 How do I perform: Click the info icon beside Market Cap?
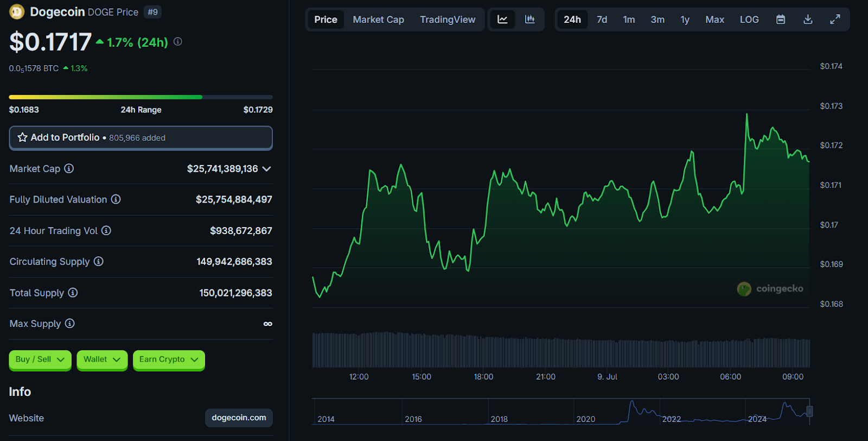(69, 168)
